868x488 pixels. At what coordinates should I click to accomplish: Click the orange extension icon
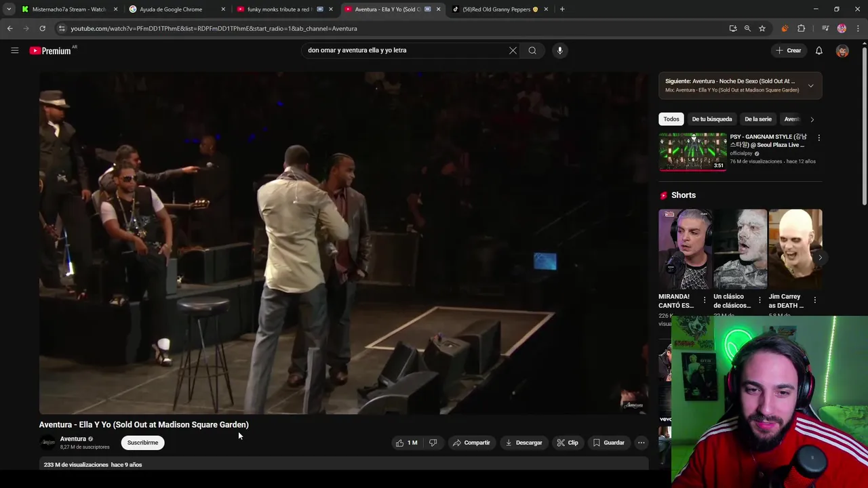(x=785, y=28)
